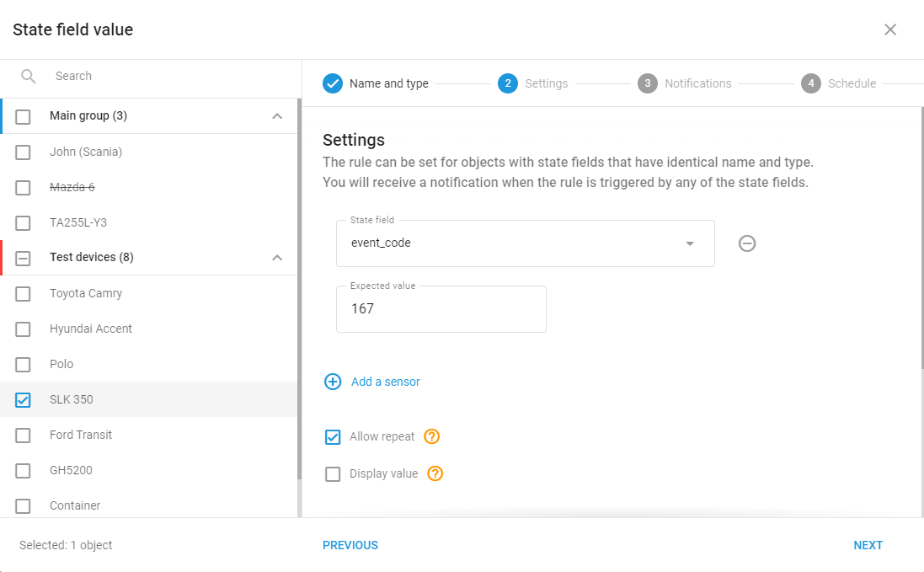Click the Expected value input field

(441, 309)
